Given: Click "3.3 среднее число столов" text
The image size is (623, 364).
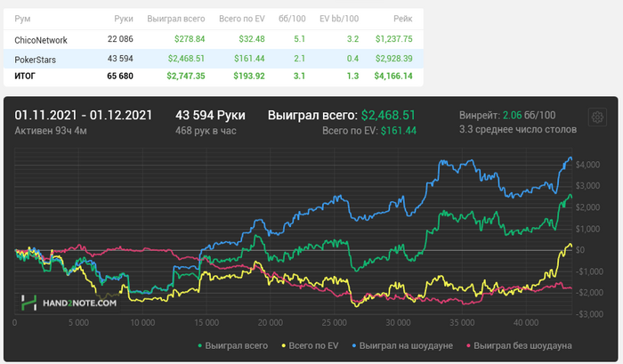Looking at the screenshot, I should pos(518,130).
